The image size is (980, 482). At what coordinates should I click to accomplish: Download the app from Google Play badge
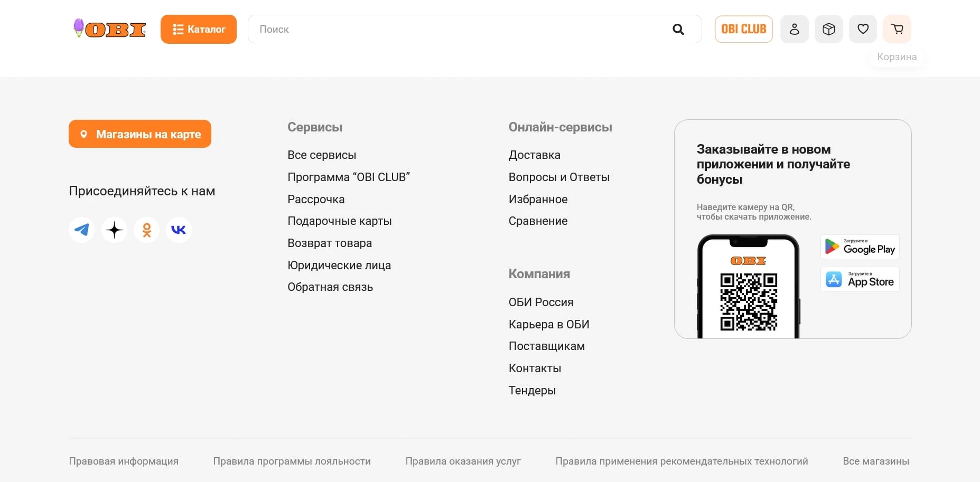(860, 247)
